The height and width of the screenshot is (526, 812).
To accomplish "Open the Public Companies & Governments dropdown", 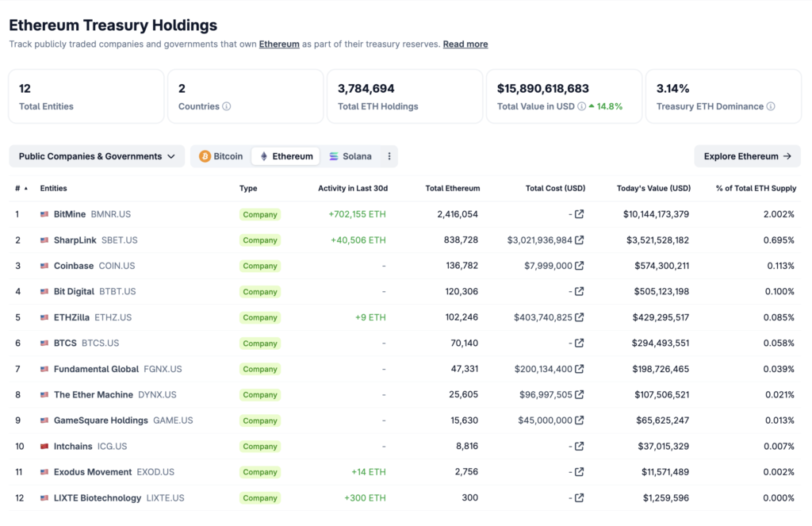I will click(97, 156).
